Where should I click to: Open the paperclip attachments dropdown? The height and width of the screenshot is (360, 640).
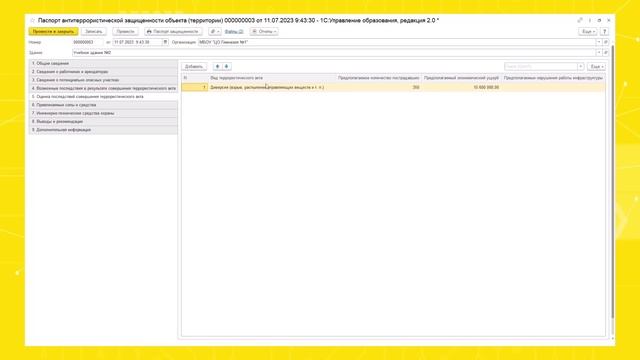(x=215, y=31)
